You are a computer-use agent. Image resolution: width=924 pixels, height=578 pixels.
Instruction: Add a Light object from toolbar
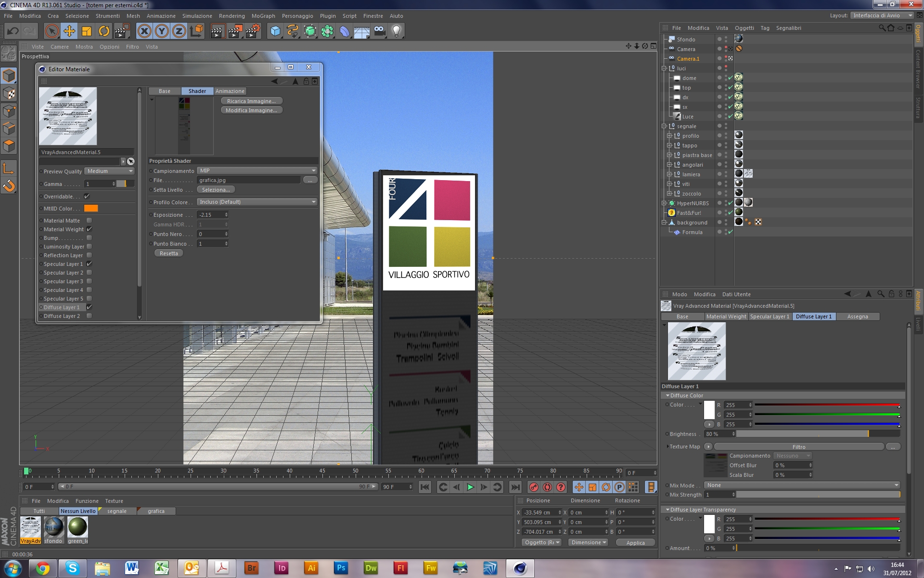397,31
